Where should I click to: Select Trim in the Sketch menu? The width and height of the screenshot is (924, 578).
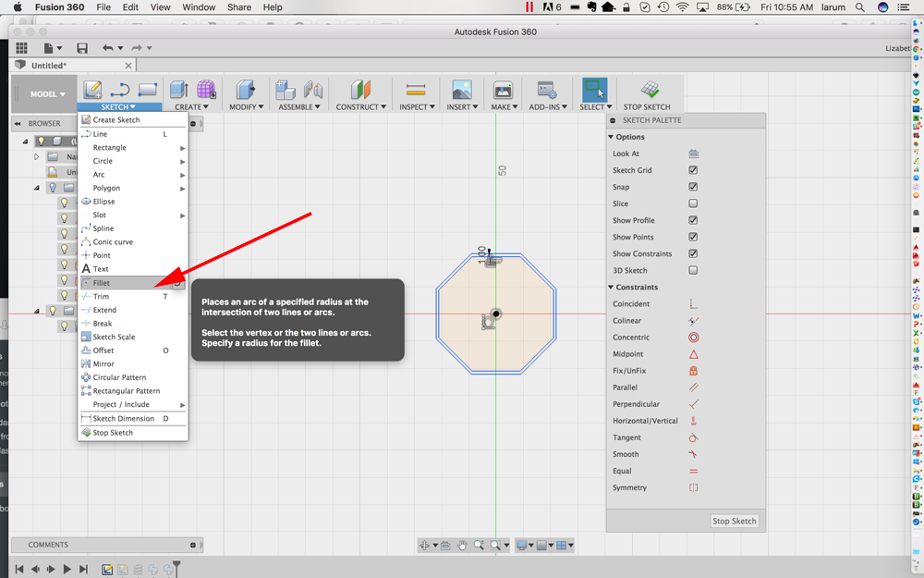click(x=133, y=297)
